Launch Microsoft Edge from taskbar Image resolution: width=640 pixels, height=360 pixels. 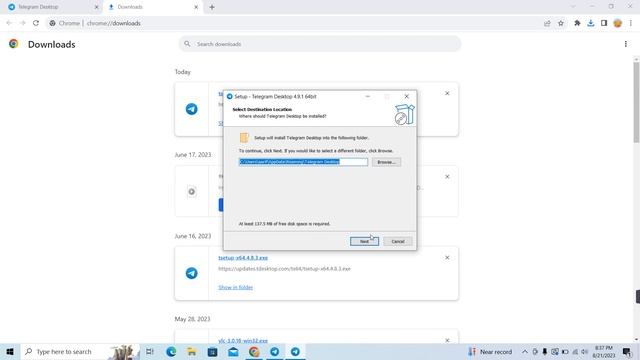(x=171, y=351)
